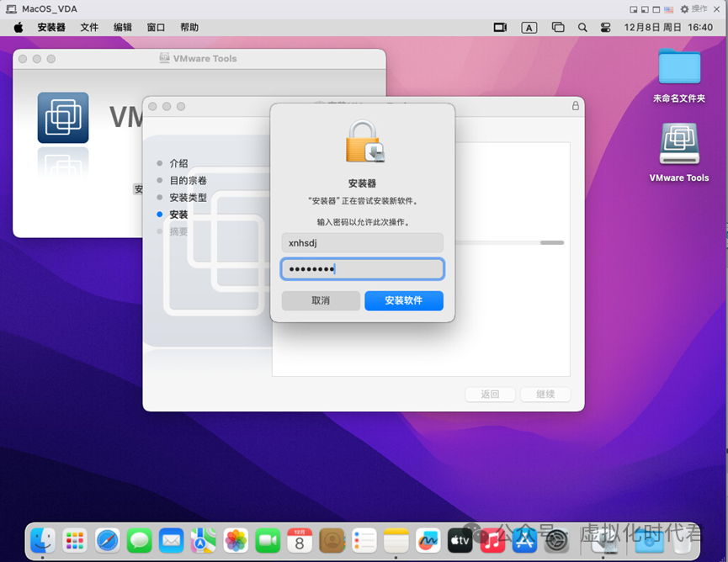Open Reminders from the Dock
The width and height of the screenshot is (728, 562).
click(x=364, y=540)
